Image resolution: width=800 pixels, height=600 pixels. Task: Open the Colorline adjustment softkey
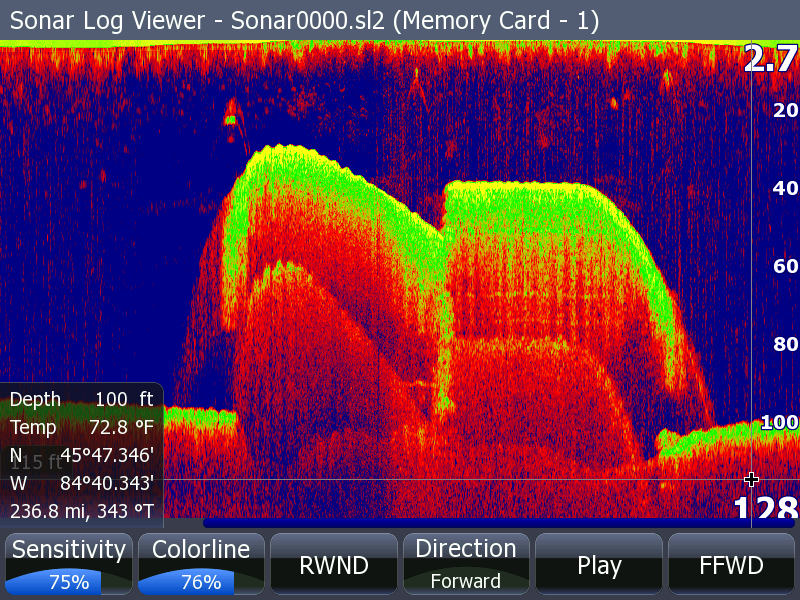pos(199,549)
